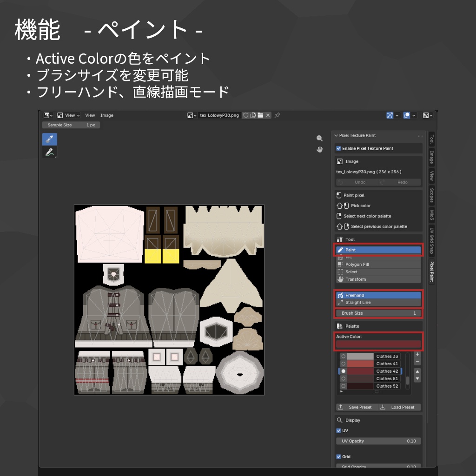The width and height of the screenshot is (476, 476).
Task: Switch to Straight Line drawing mode
Action: [378, 302]
